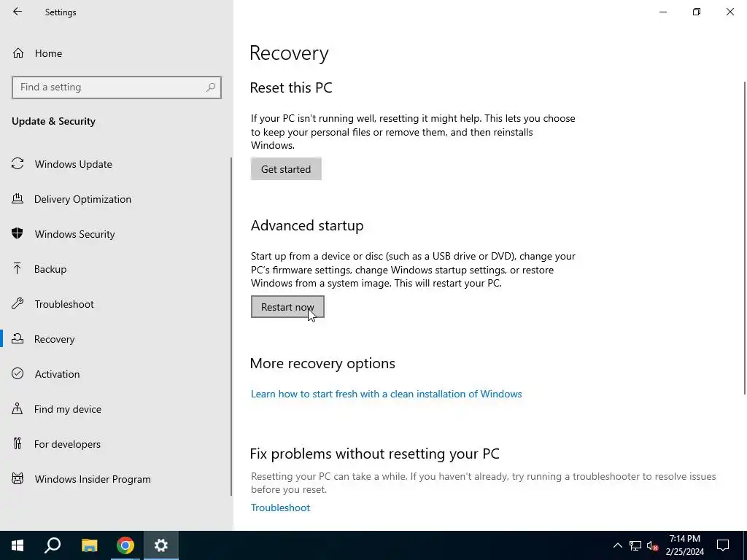Close the Settings window
The height and width of the screenshot is (560, 747).
(729, 12)
